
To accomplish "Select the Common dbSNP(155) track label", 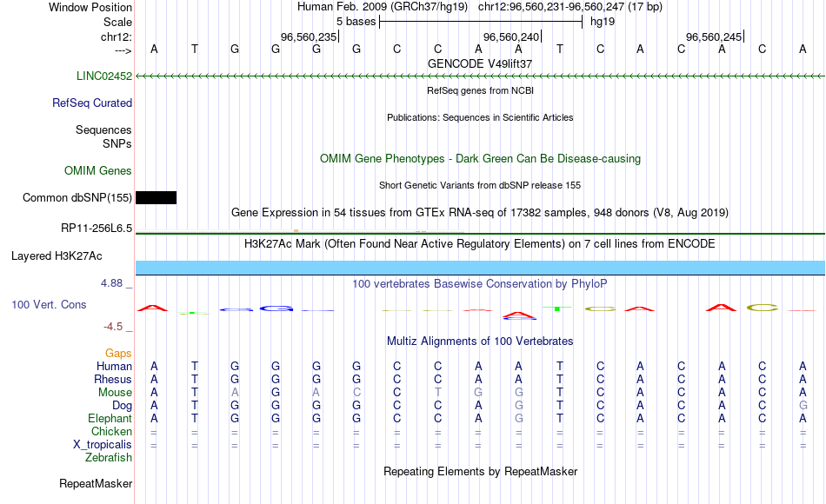I will pyautogui.click(x=77, y=197).
